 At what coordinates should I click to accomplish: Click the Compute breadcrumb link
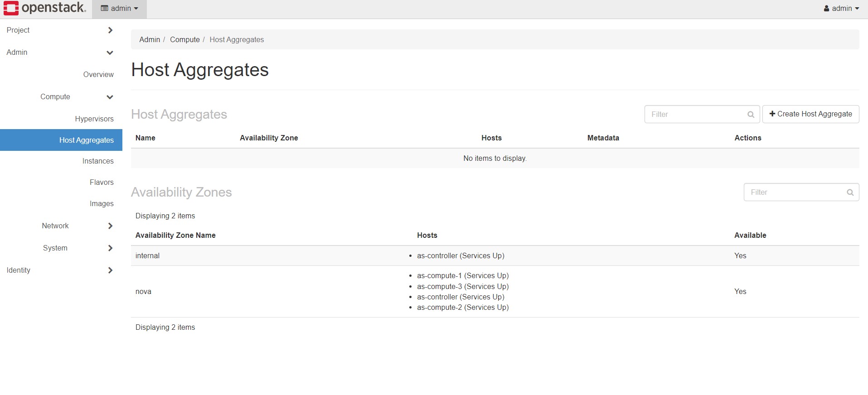tap(184, 40)
